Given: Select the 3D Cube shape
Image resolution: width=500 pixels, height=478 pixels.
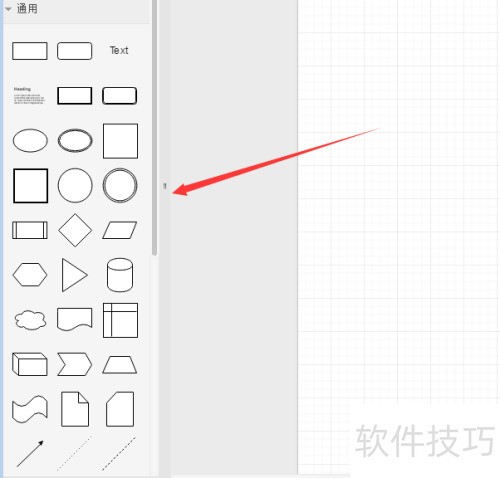Looking at the screenshot, I should pos(30,364).
